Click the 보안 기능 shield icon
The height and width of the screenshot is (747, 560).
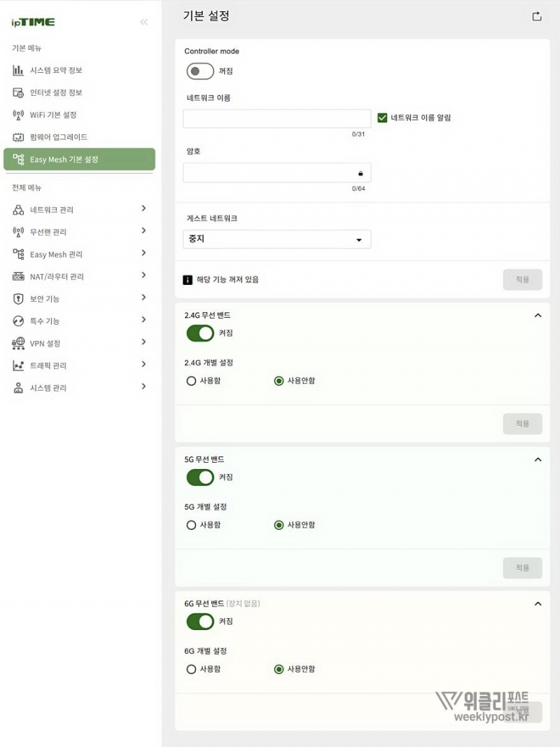point(18,299)
